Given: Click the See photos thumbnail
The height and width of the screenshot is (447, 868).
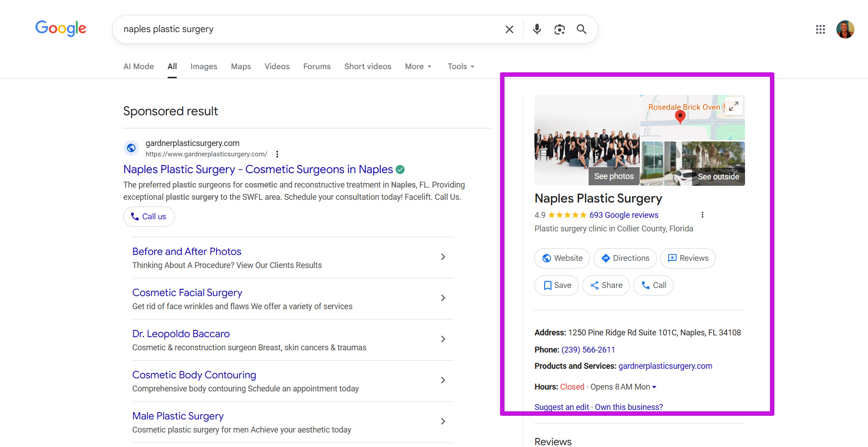Looking at the screenshot, I should coord(613,176).
